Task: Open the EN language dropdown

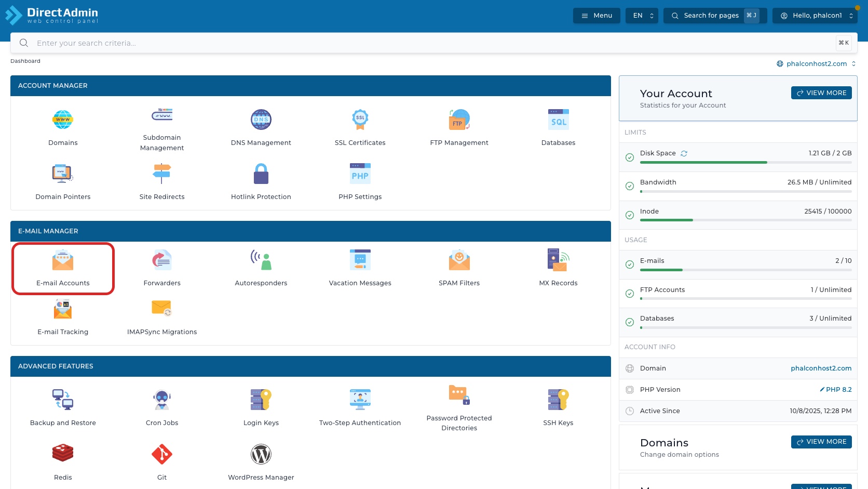Action: point(642,16)
